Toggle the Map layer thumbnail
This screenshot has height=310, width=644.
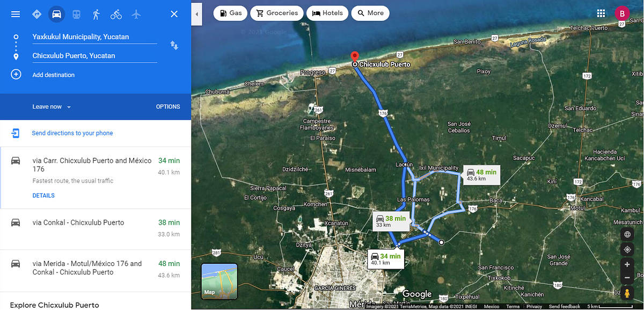tap(219, 281)
